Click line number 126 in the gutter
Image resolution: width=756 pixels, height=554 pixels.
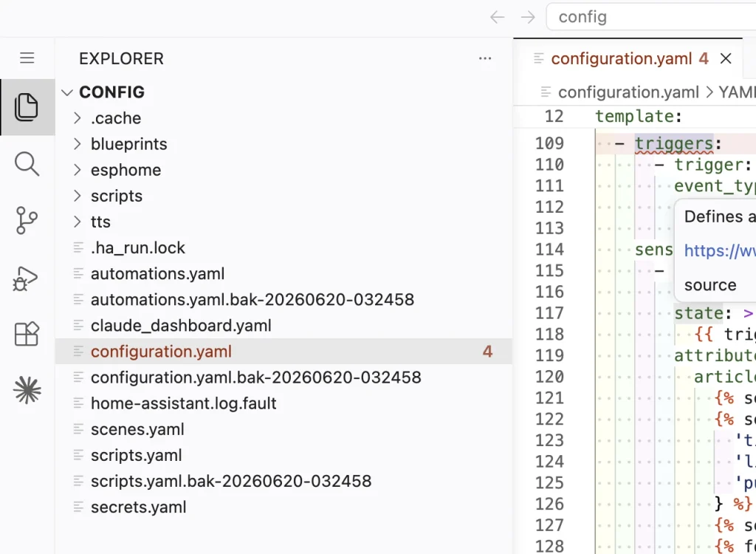[549, 505]
